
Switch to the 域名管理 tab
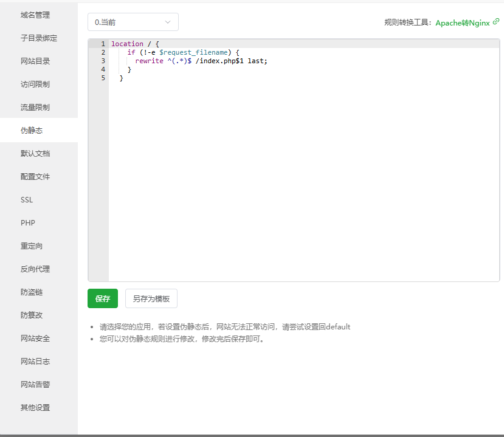(31, 15)
